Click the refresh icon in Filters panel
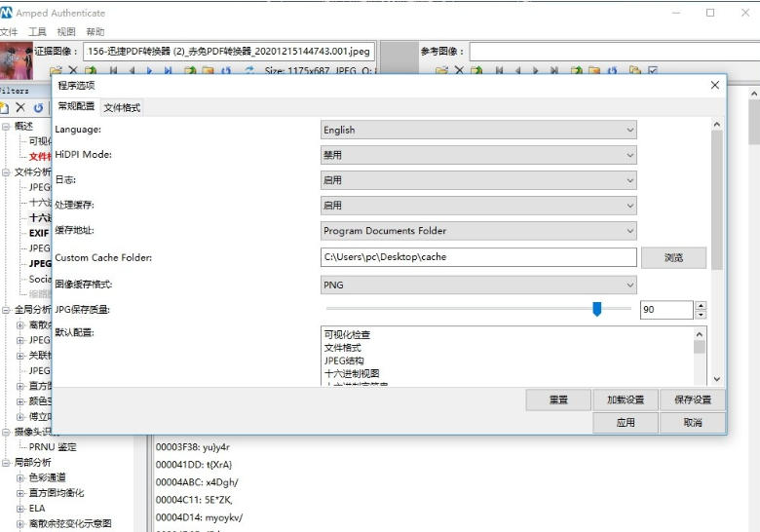This screenshot has height=532, width=760. click(39, 107)
